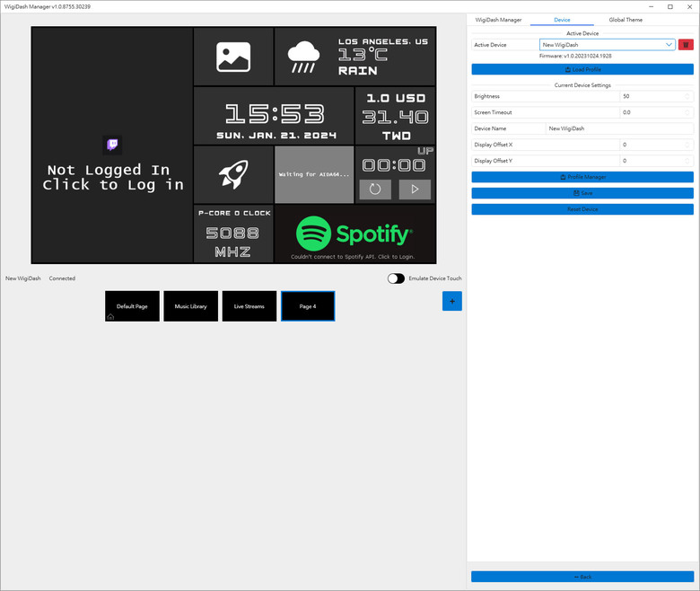The height and width of the screenshot is (591, 700).
Task: Click the New WigiDash status label
Action: [22, 278]
